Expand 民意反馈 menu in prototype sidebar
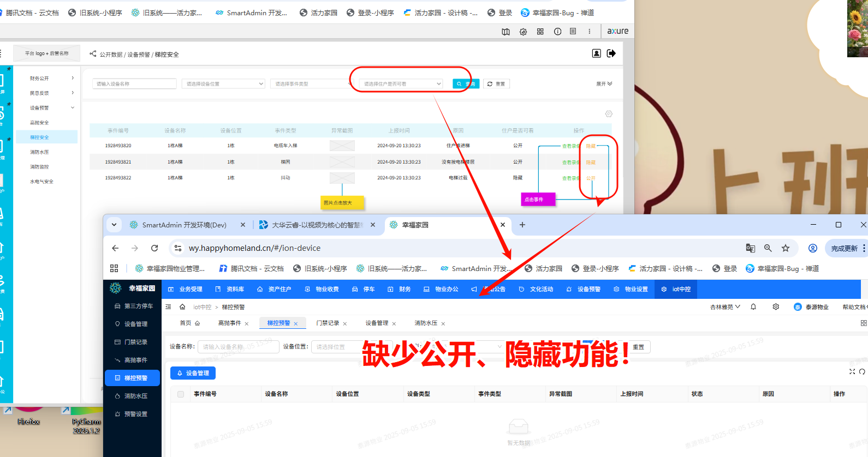Image resolution: width=868 pixels, height=457 pixels. [x=52, y=93]
